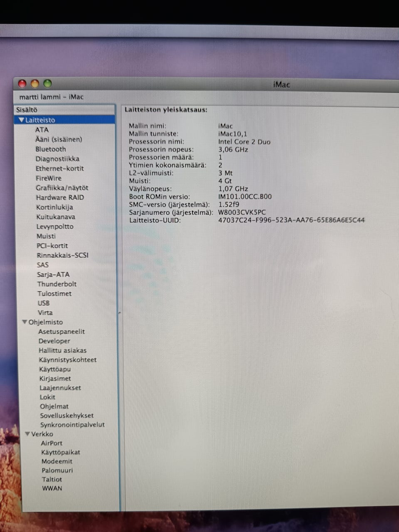Click SMC version 1.52f9

tap(229, 204)
